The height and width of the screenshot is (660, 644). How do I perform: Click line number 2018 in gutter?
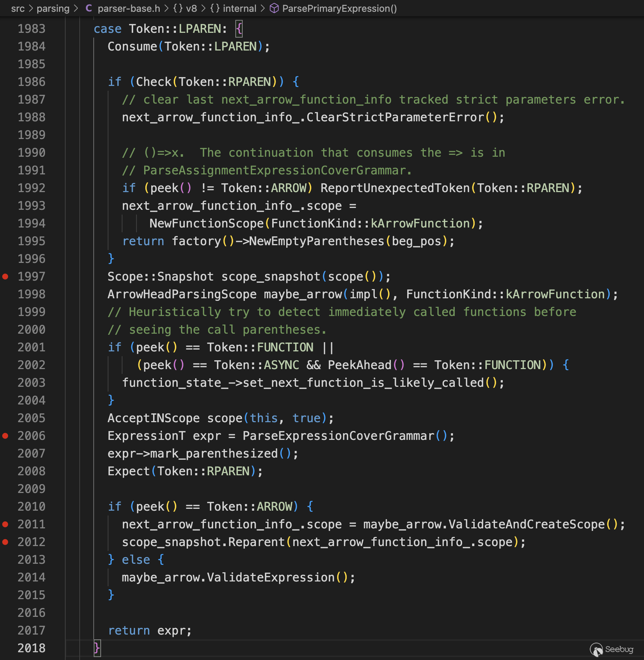click(x=31, y=648)
